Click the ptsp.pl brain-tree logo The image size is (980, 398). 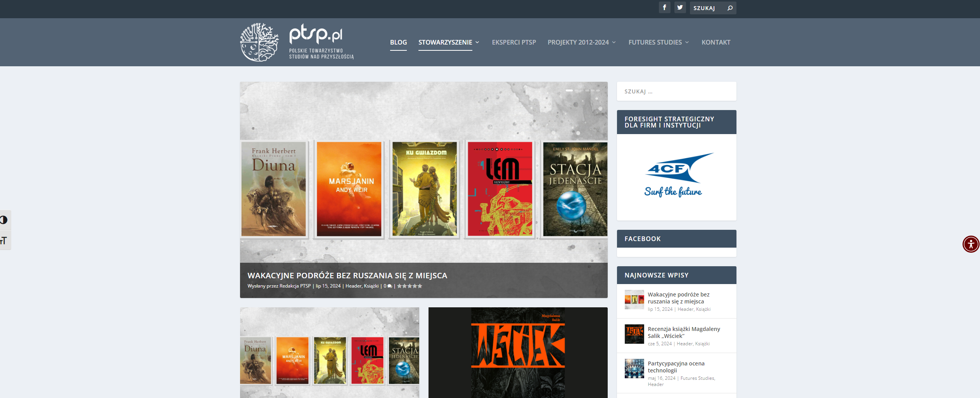click(x=259, y=42)
